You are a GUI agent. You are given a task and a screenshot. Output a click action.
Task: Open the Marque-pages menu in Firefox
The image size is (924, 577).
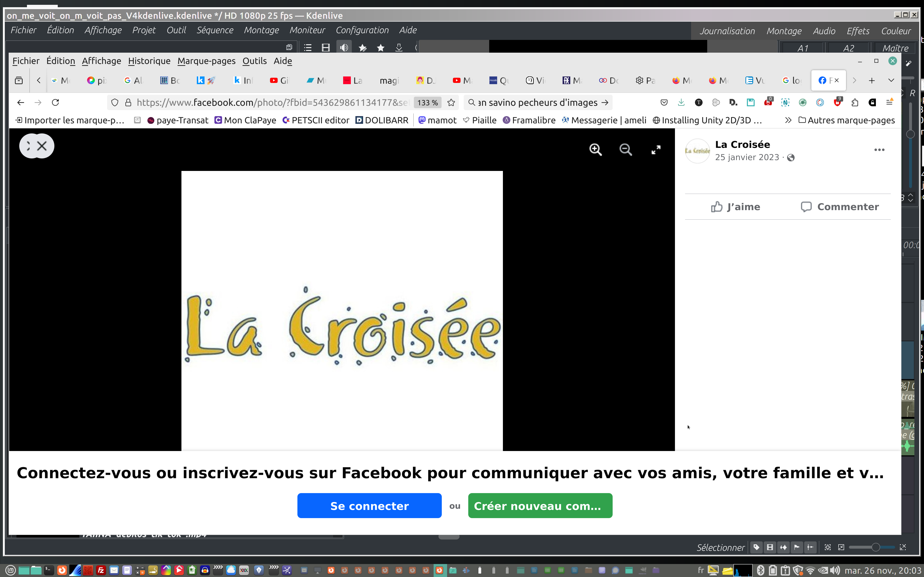click(x=206, y=61)
